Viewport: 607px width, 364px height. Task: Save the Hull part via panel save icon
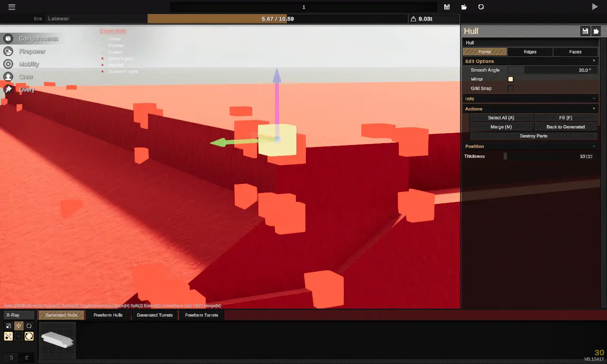(585, 31)
